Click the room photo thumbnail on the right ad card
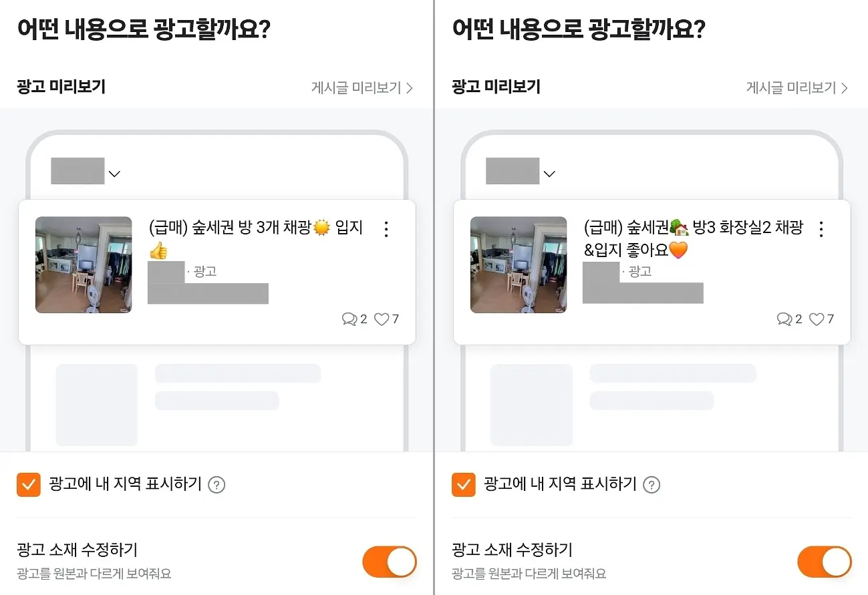 pos(519,264)
